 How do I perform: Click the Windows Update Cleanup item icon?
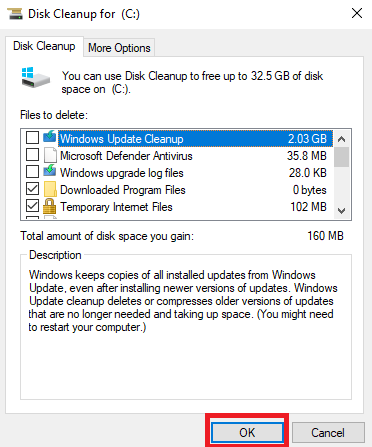pos(50,137)
